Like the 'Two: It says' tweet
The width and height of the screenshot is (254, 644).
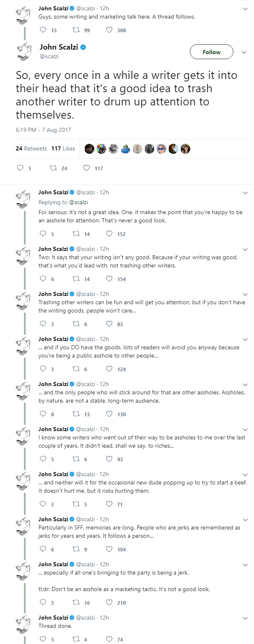pos(109,279)
